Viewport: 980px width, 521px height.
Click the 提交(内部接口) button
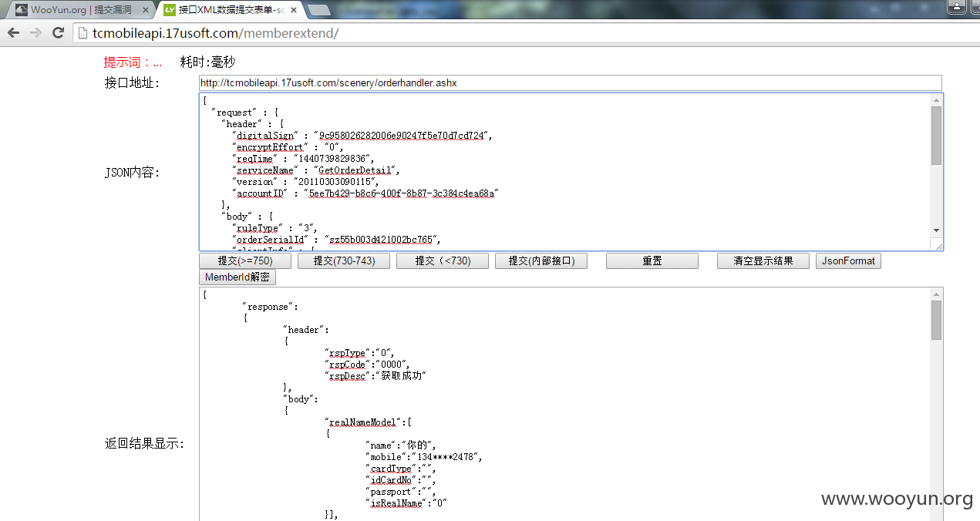(x=541, y=261)
